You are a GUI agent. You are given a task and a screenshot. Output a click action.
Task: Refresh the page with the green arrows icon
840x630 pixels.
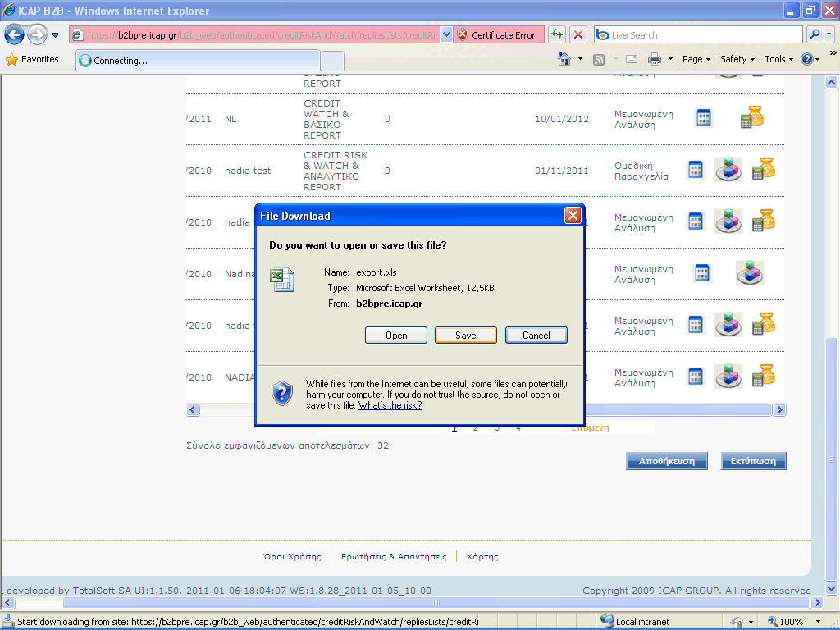[557, 35]
